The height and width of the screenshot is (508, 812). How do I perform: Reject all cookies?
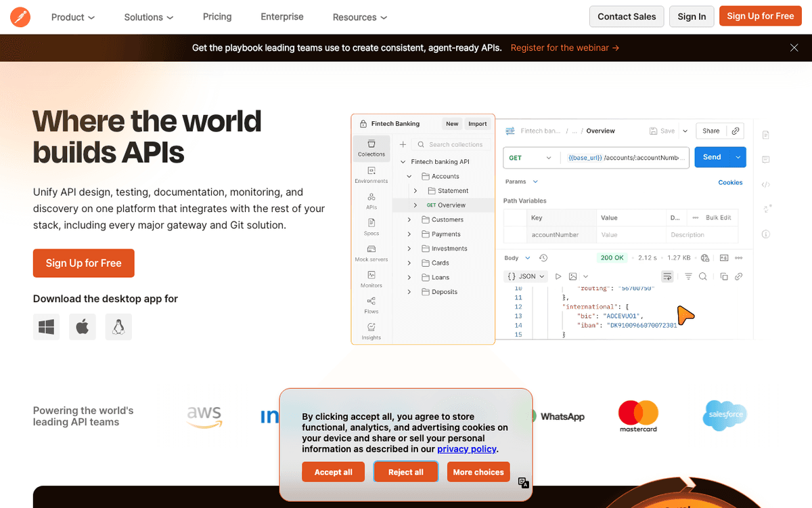point(406,472)
